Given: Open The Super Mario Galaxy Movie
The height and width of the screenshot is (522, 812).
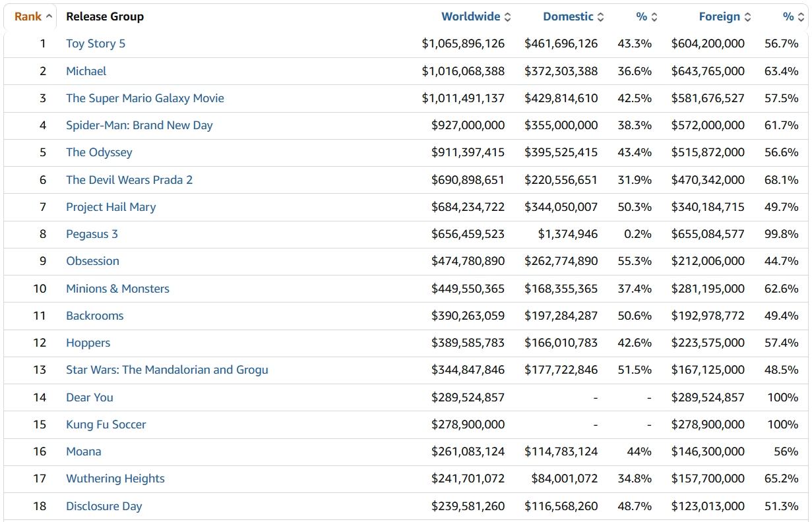Looking at the screenshot, I should click(x=145, y=98).
